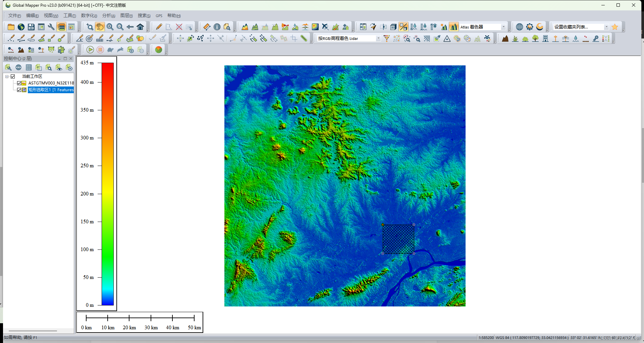Open configuration with the wrench icon
The width and height of the screenshot is (644, 343).
[51, 27]
